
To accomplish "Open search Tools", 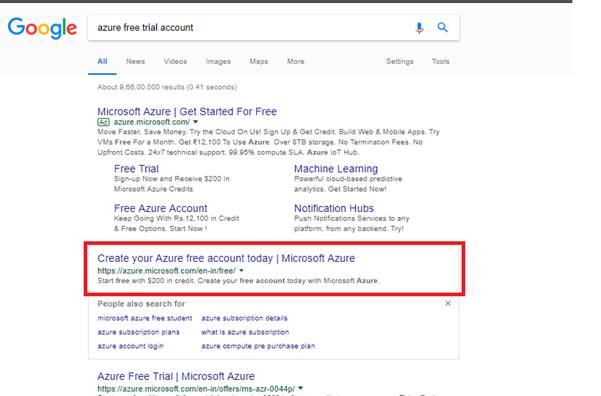I will click(x=440, y=61).
